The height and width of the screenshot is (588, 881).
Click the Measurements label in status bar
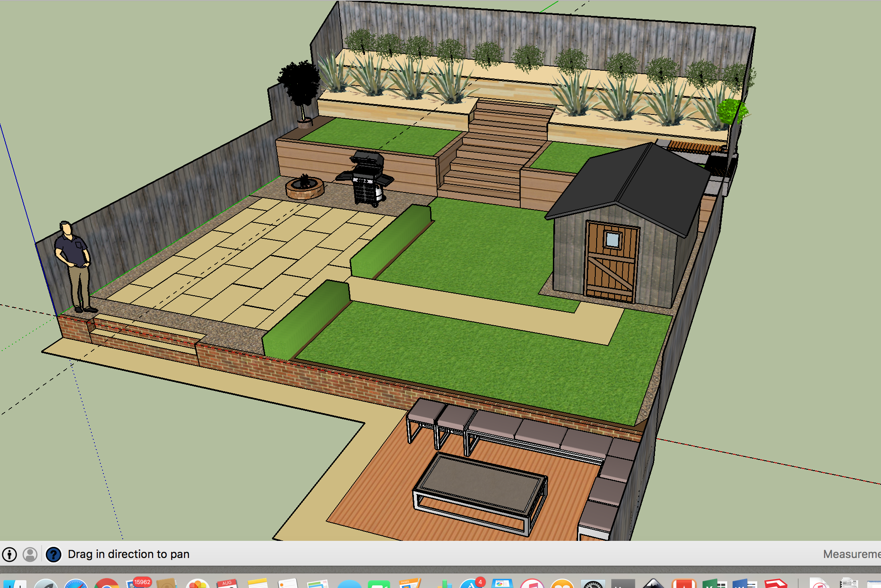pyautogui.click(x=851, y=554)
